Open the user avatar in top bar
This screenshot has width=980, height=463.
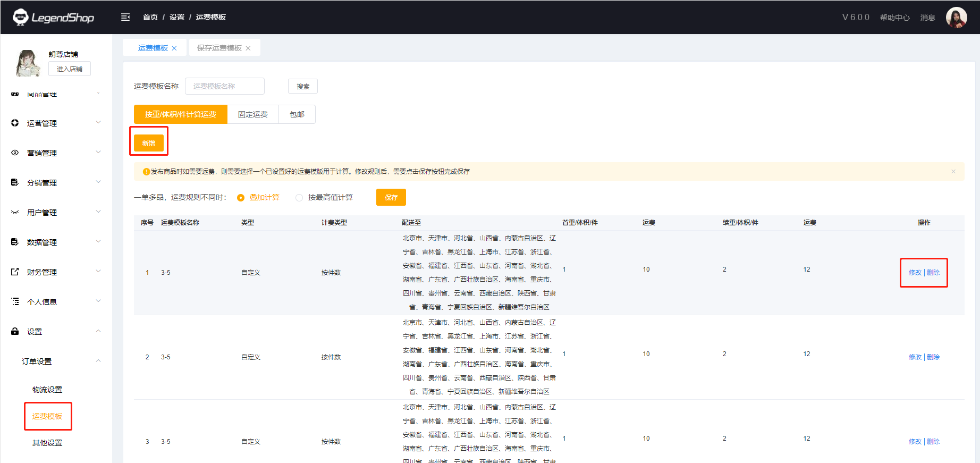point(956,18)
